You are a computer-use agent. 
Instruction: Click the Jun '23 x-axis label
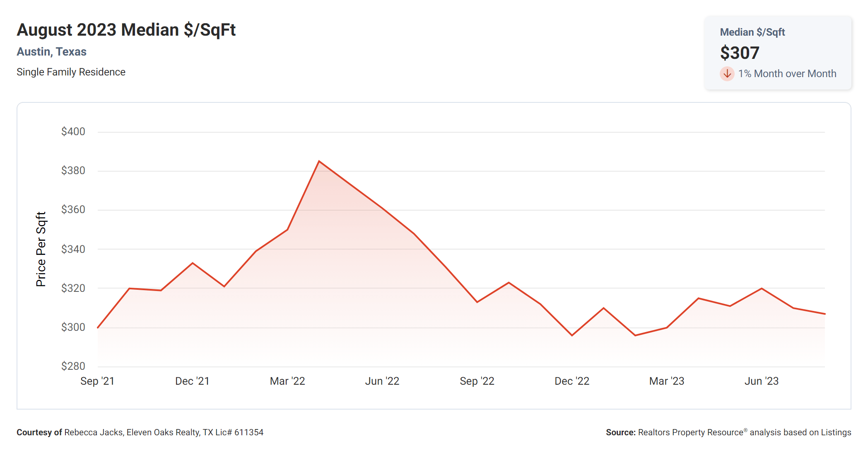tap(762, 381)
